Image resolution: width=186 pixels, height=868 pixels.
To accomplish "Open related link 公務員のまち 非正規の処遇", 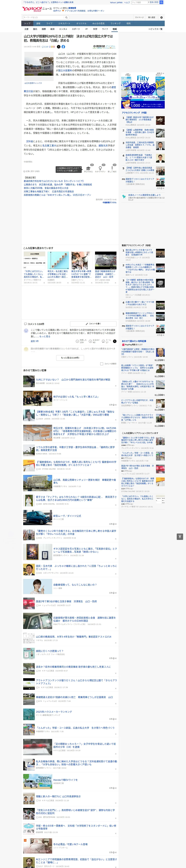I will tap(58, 185).
